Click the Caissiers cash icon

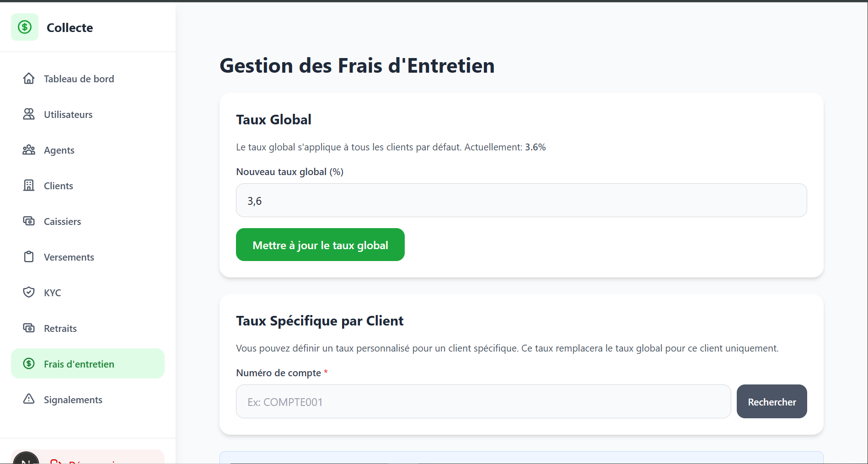pyautogui.click(x=29, y=221)
